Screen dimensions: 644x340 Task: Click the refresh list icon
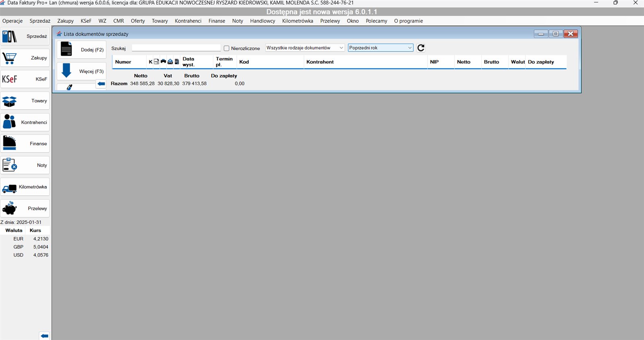pos(421,48)
